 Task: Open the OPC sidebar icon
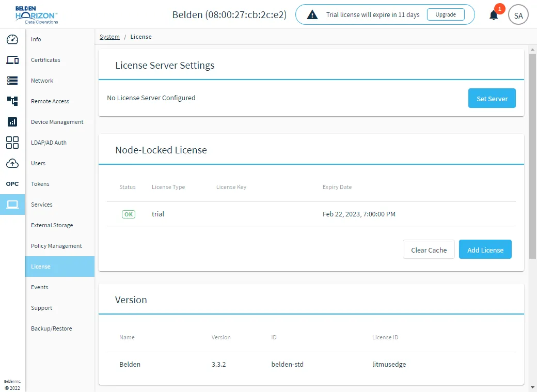(x=12, y=184)
